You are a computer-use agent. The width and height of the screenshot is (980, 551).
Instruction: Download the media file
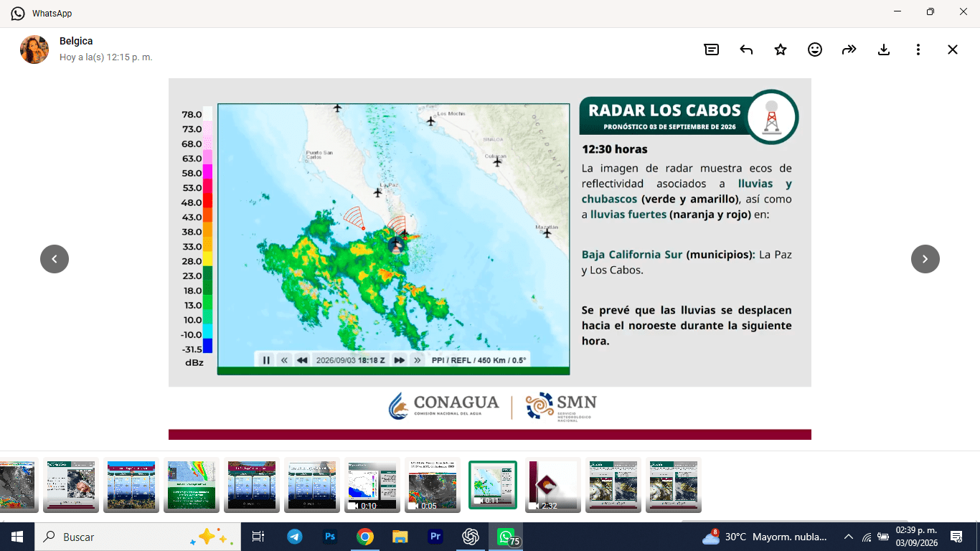pos(884,50)
